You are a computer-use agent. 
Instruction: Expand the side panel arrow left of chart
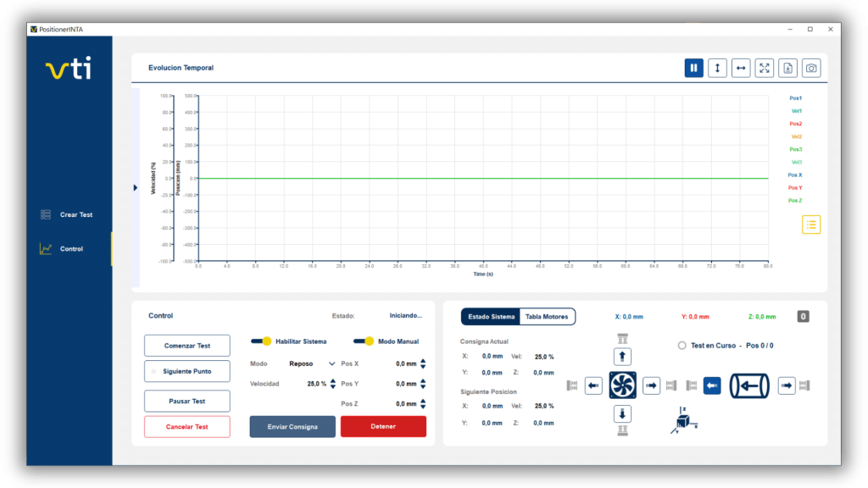point(136,187)
